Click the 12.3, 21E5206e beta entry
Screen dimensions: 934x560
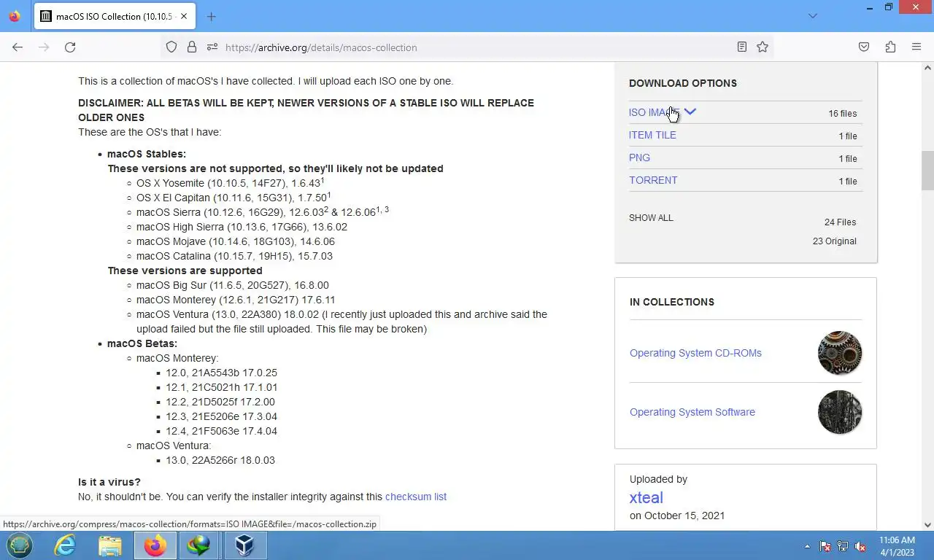pos(221,416)
